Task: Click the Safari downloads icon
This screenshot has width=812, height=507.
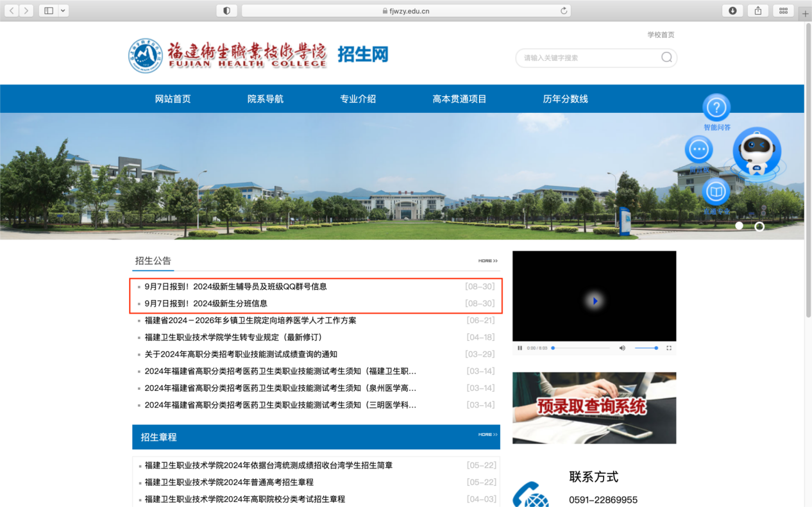Action: point(732,11)
